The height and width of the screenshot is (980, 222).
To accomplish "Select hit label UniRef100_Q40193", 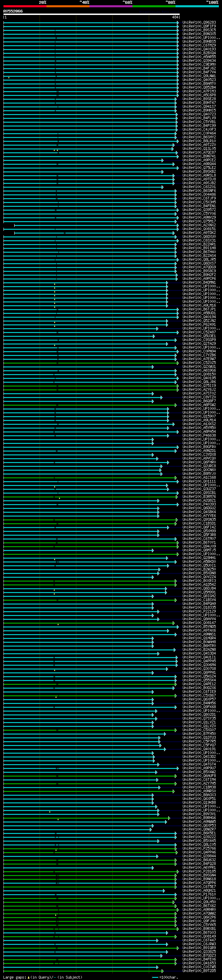I will [x=199, y=49].
